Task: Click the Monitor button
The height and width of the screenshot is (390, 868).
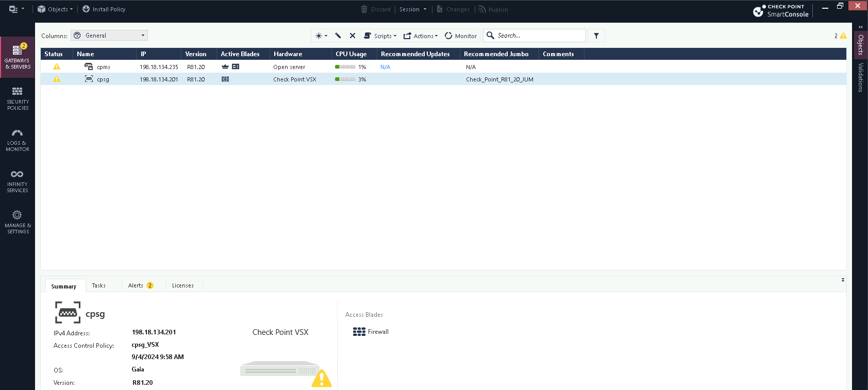Action: click(x=461, y=36)
